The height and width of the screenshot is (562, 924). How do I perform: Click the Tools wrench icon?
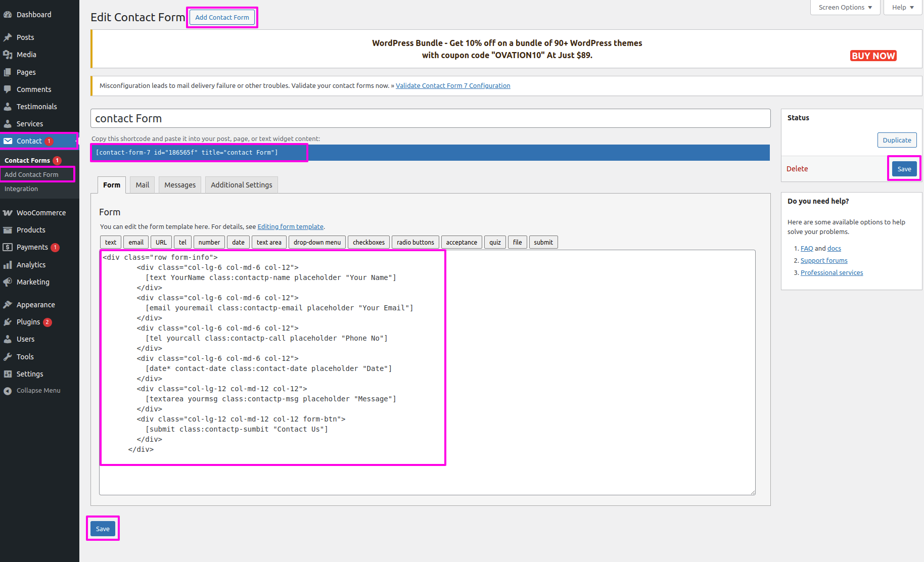tap(8, 357)
